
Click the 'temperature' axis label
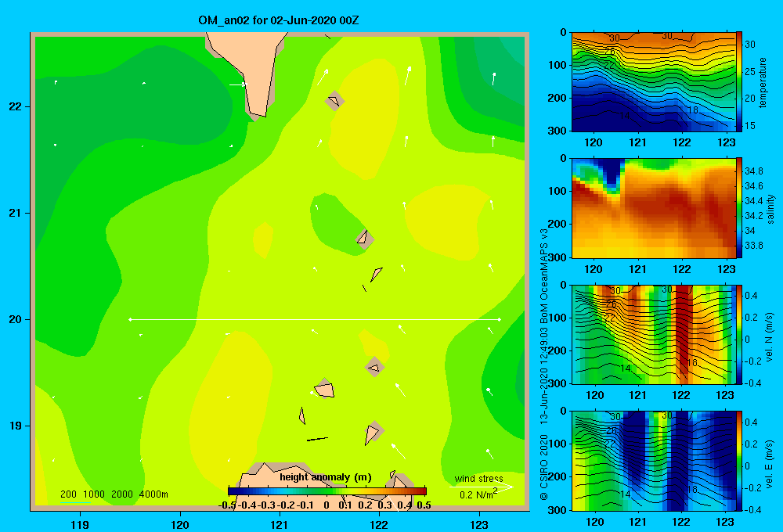pyautogui.click(x=763, y=82)
